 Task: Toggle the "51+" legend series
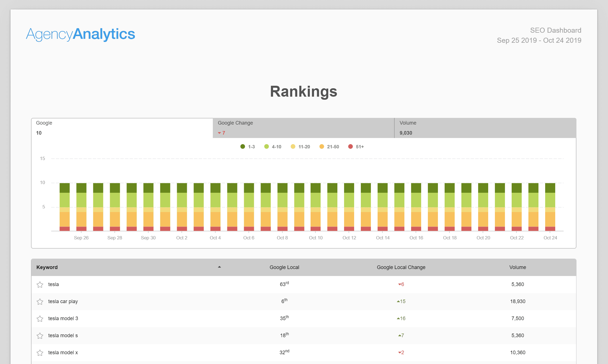[x=351, y=146]
